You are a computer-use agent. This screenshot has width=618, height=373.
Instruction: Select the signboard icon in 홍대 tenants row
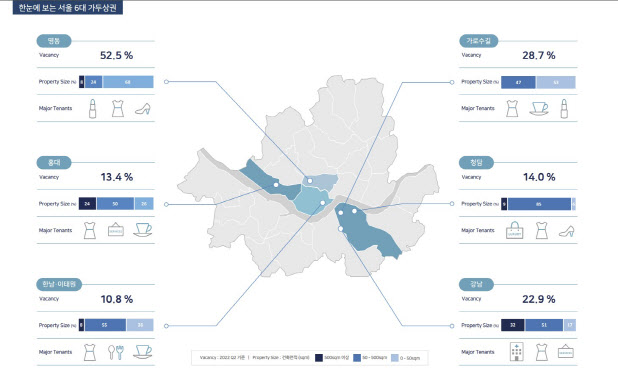coord(116,229)
